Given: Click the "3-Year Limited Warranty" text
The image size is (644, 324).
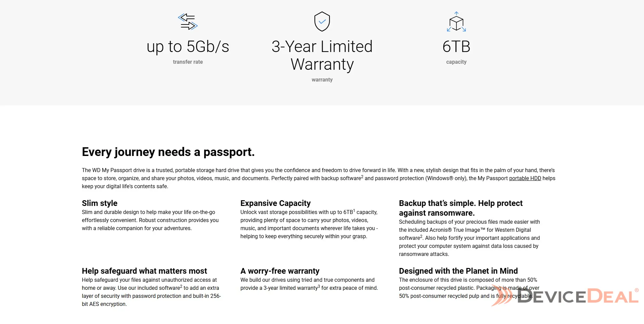Looking at the screenshot, I should pos(322,55).
